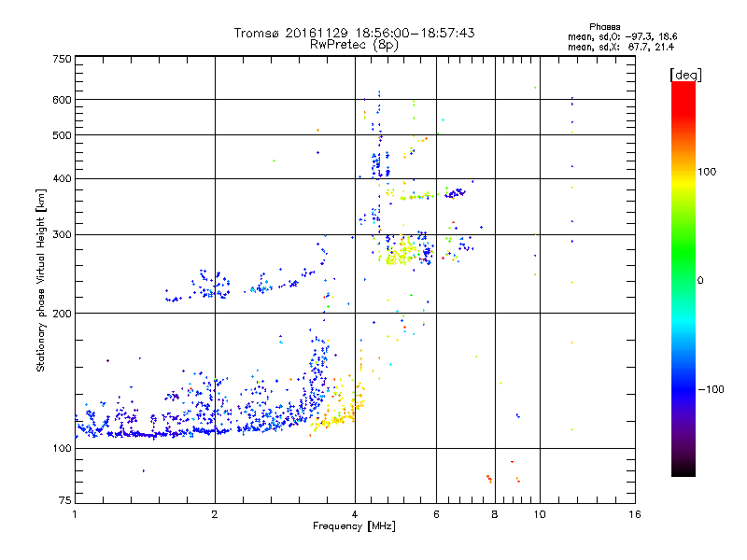Click the y-axis tick label '200'

coord(62,314)
